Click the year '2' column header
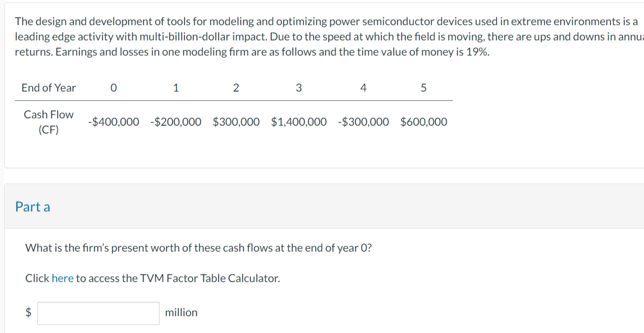Screen dimensions: 644x333 [x=236, y=88]
